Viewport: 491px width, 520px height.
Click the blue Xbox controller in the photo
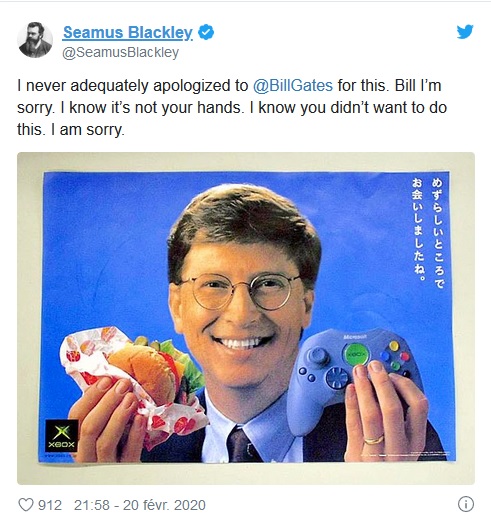[x=354, y=373]
